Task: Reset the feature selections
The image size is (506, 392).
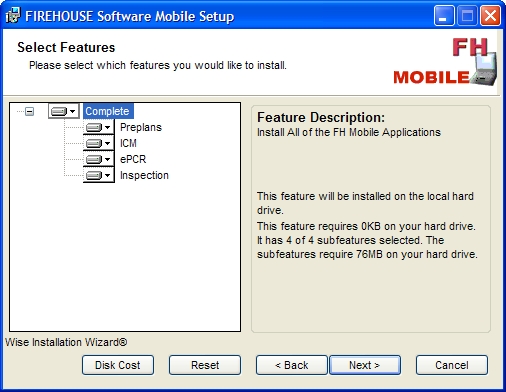Action: pos(205,365)
